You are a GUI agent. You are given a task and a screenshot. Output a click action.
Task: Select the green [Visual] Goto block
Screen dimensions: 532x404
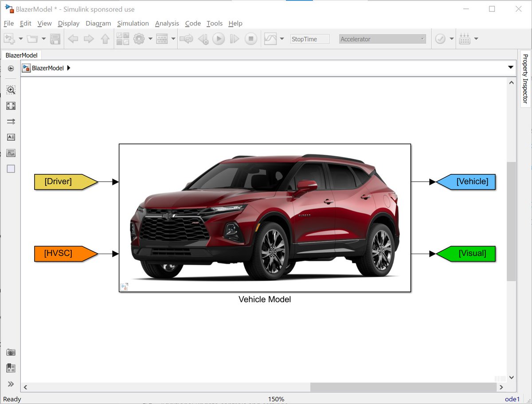click(x=465, y=254)
